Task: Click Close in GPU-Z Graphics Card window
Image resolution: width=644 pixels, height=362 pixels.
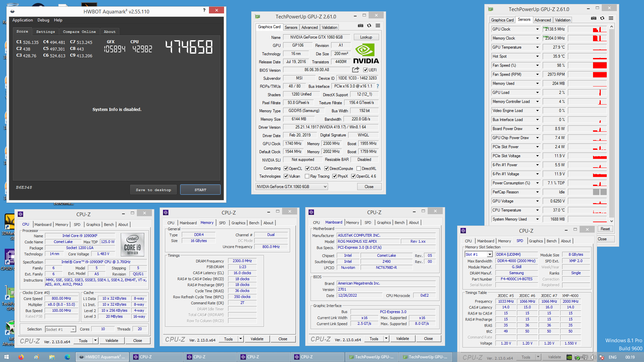Action: pos(369,187)
